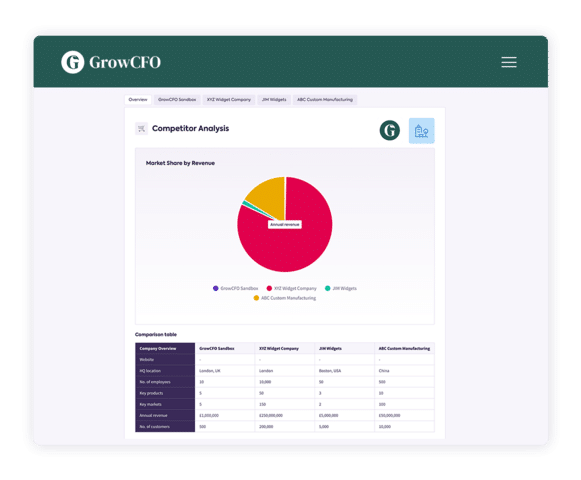Click the GrowCFO logo in the header
Viewport: 581px width, 480px height.
coord(111,62)
